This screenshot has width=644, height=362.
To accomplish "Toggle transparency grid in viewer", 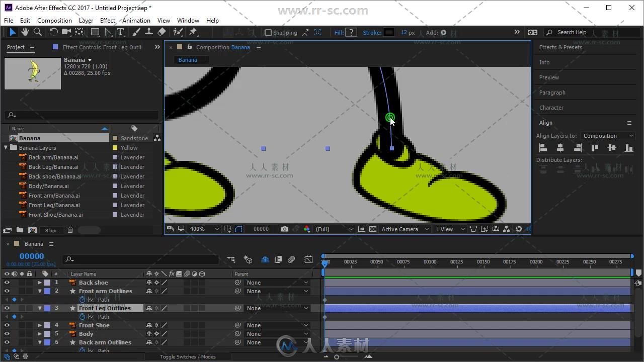I will [x=372, y=229].
